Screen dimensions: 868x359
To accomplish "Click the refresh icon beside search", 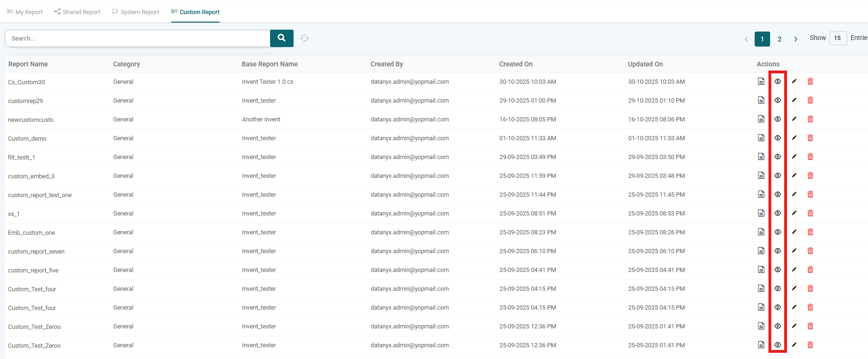I will [305, 38].
